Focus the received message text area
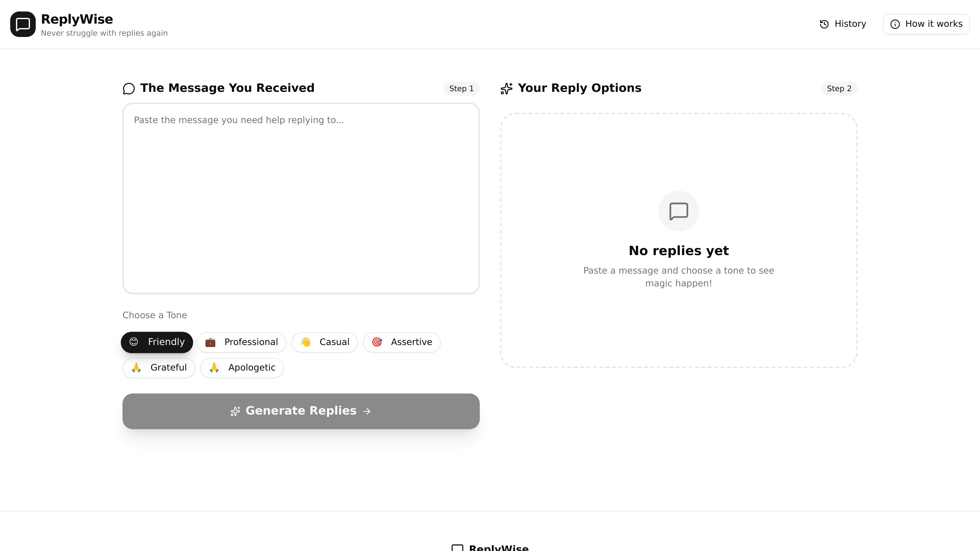Screen dimensions: 980x551 coord(301,198)
